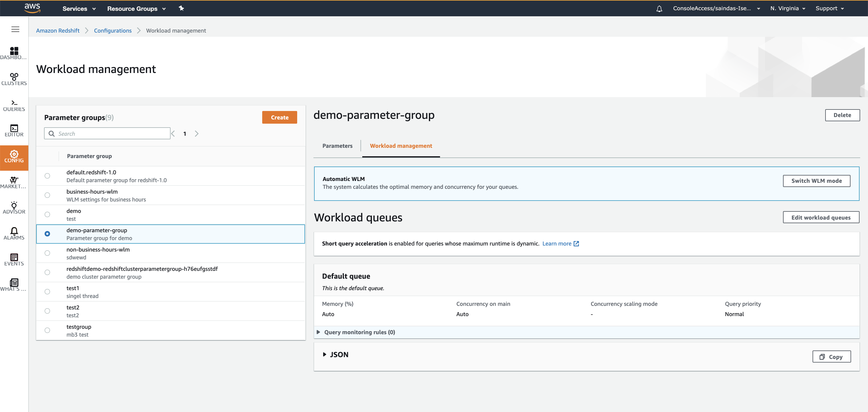Click the 'Automatic WLM' heading text
Viewport: 868px width, 412px height.
(x=343, y=179)
